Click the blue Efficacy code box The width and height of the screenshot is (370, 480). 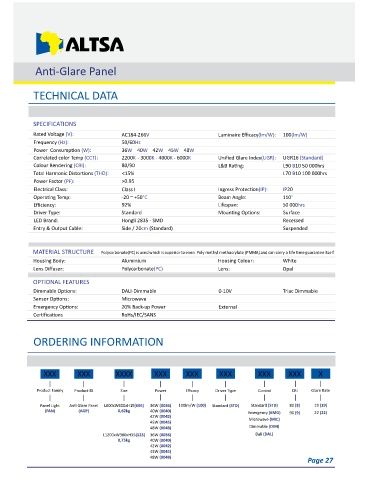pyautogui.click(x=192, y=374)
